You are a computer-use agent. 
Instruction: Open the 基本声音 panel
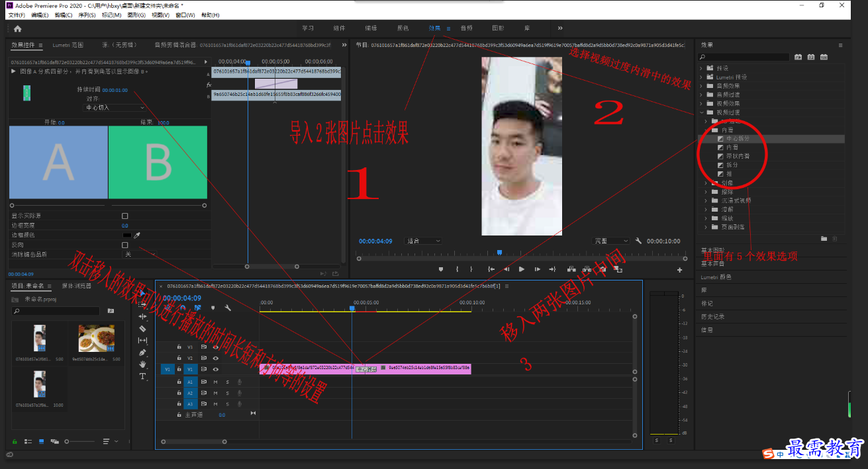pos(712,263)
